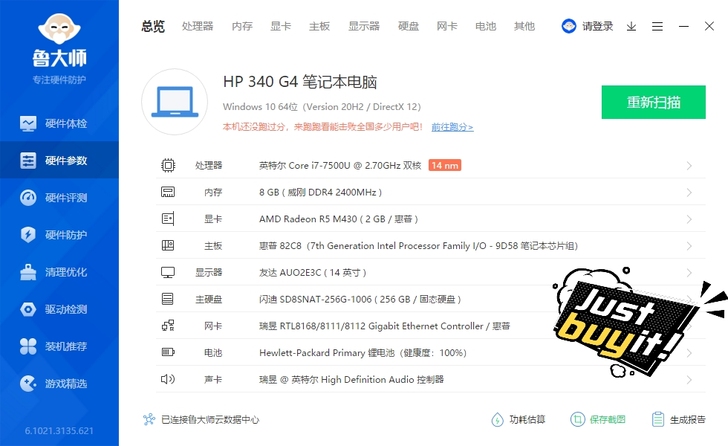Viewport: 728px width, 446px height.
Task: Click the 电池 battery icon
Action: click(x=168, y=352)
